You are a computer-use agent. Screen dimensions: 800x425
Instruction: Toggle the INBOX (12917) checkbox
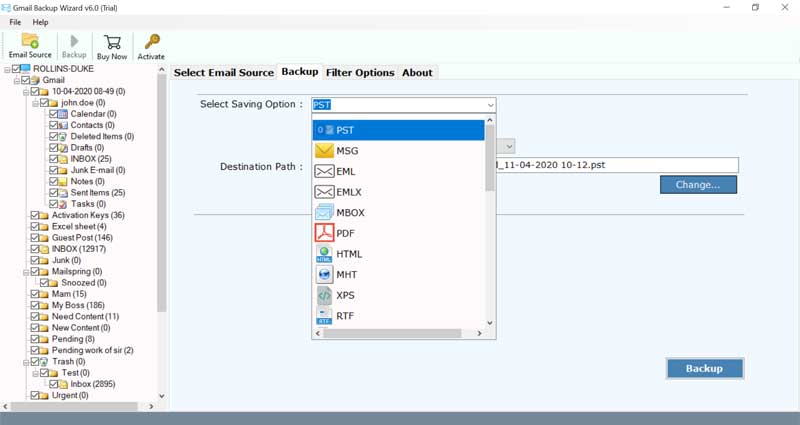pyautogui.click(x=35, y=248)
